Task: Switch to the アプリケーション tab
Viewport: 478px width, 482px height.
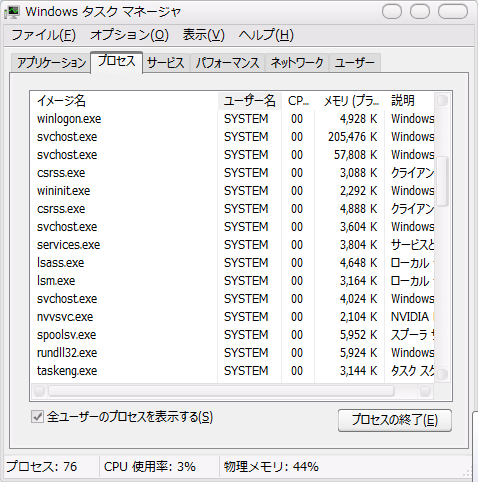Action: coord(51,63)
